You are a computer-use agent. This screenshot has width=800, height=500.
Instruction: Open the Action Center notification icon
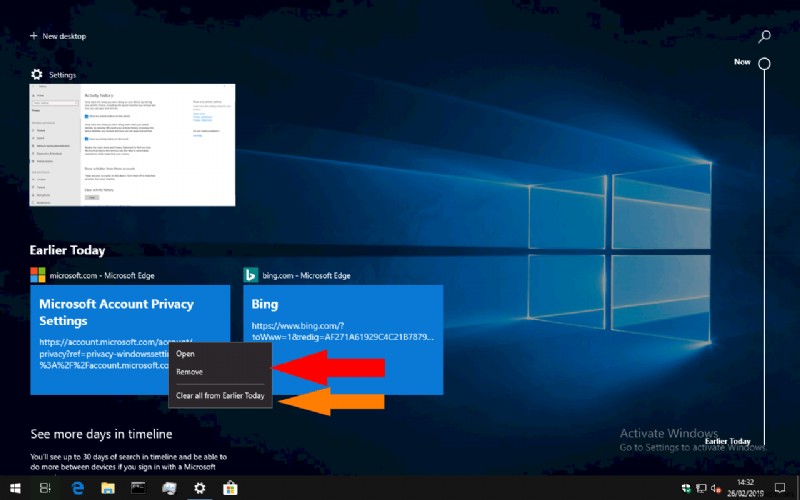780,488
